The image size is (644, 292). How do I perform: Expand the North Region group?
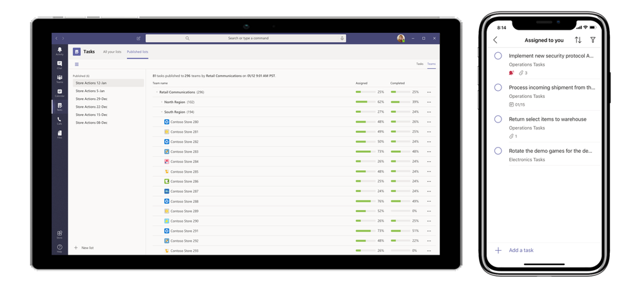[161, 102]
